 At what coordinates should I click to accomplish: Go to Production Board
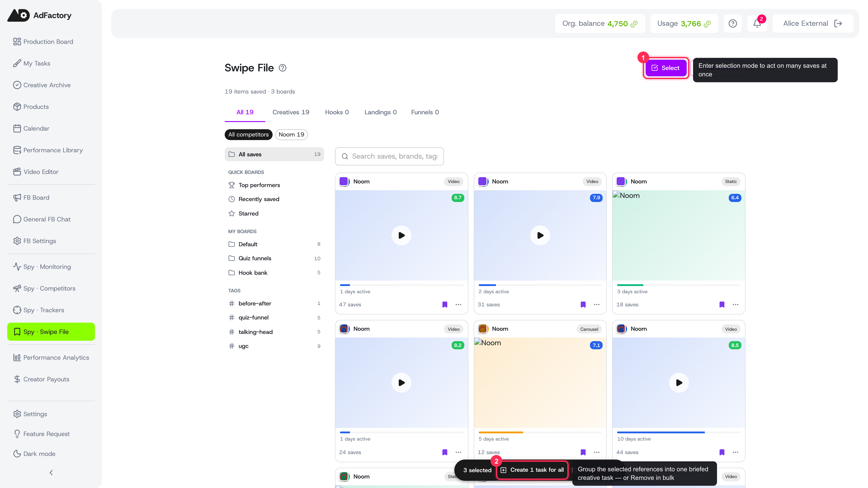point(51,42)
